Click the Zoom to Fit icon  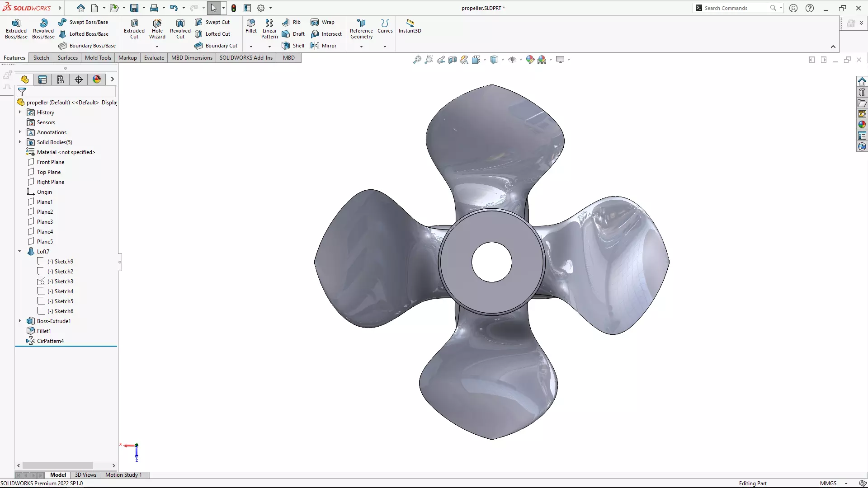[x=417, y=60]
